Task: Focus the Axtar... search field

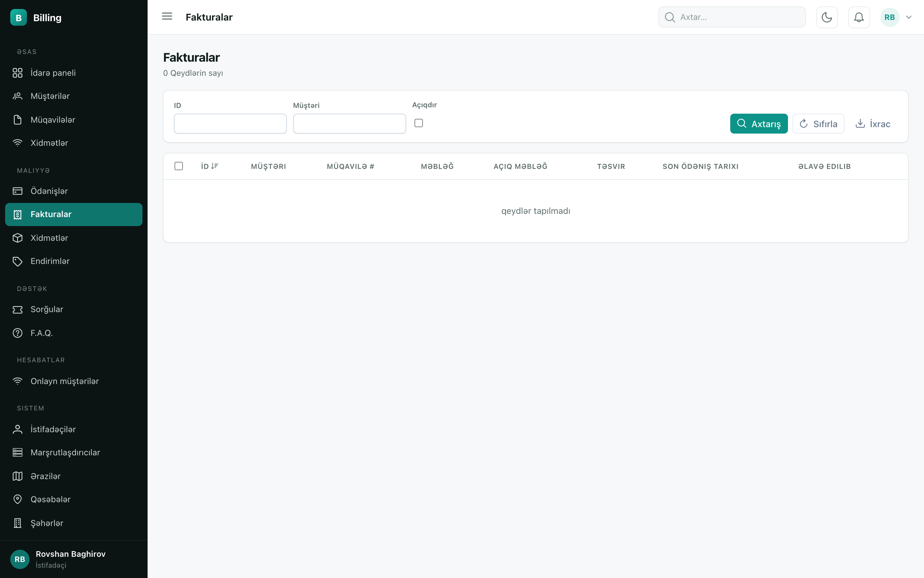Action: (x=732, y=17)
